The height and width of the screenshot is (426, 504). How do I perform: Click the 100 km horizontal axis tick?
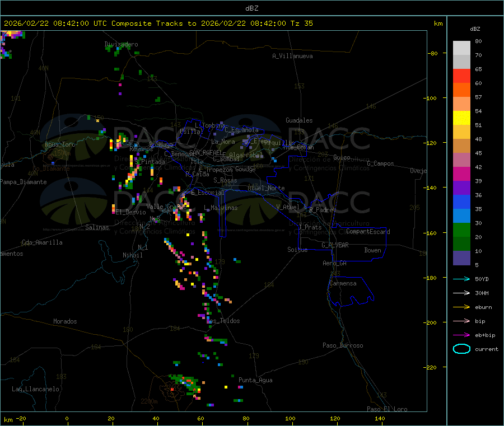(x=290, y=418)
